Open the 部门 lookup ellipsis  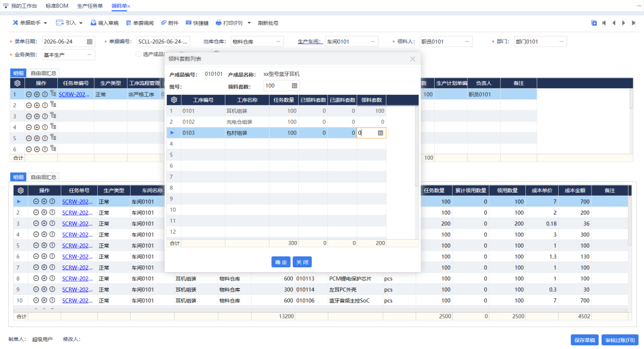(562, 42)
